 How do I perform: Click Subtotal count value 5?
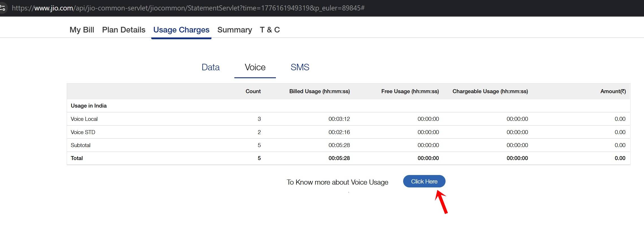pos(259,145)
